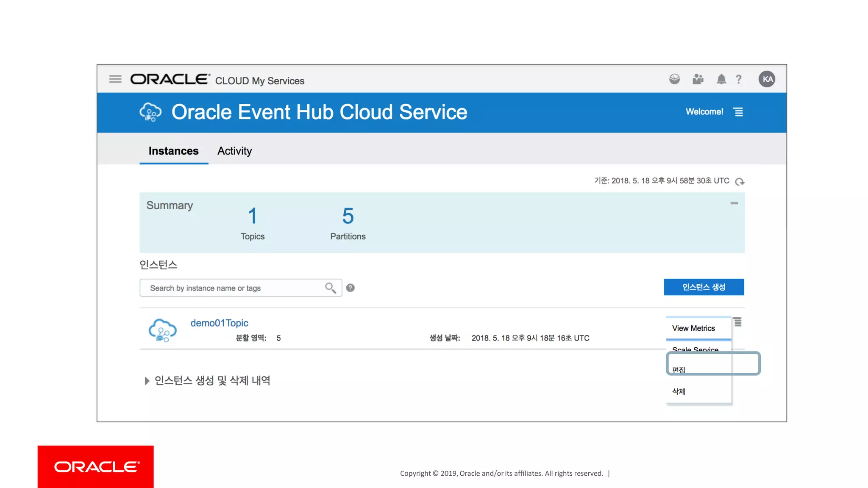Click the Welcome! link

704,112
